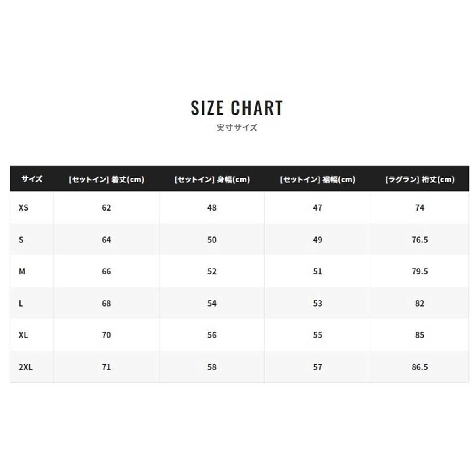Viewport: 476px width, 476px height.
Task: Click the 53 hem width value for L
Action: click(317, 303)
